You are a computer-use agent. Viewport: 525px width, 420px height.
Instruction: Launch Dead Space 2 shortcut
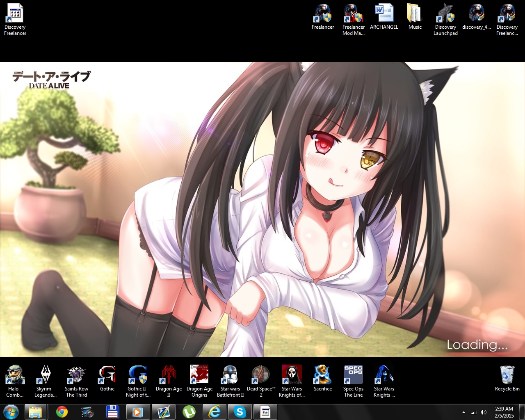click(261, 381)
